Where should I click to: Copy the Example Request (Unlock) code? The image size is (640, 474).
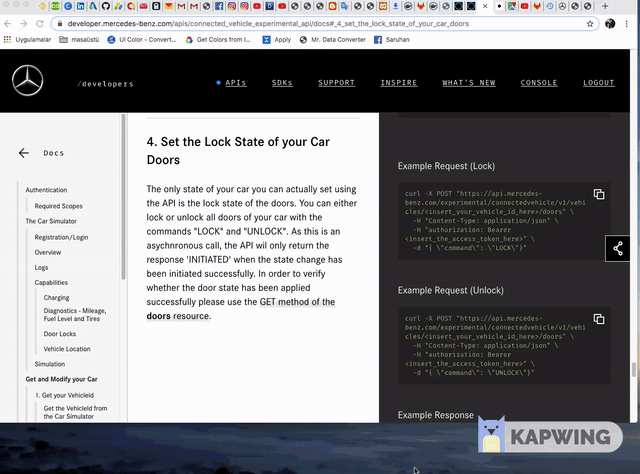click(599, 319)
